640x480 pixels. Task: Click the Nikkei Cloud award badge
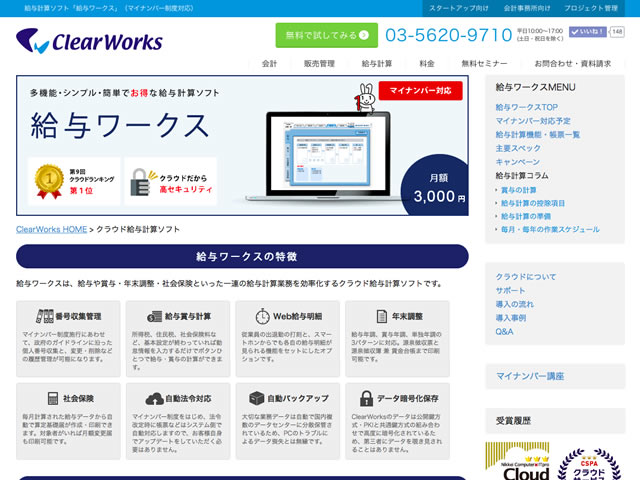517,461
